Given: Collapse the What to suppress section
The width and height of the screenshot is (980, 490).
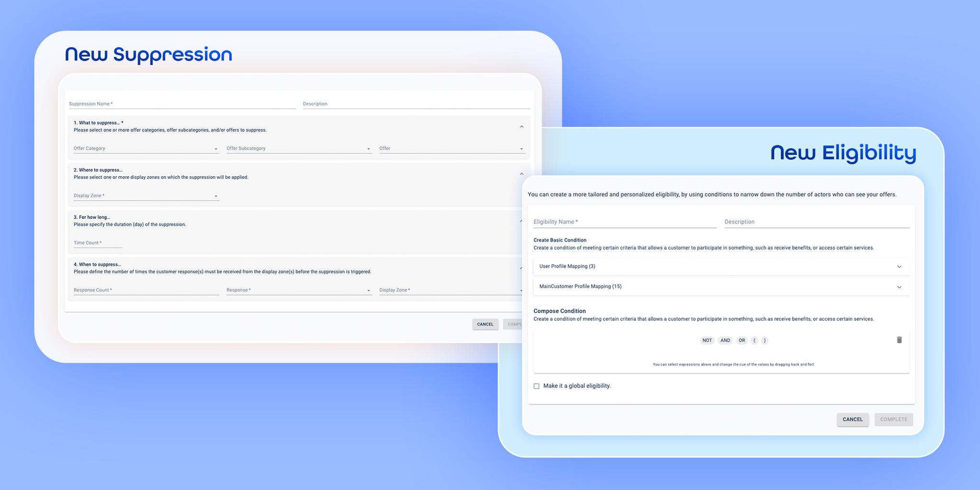Looking at the screenshot, I should pyautogui.click(x=522, y=127).
